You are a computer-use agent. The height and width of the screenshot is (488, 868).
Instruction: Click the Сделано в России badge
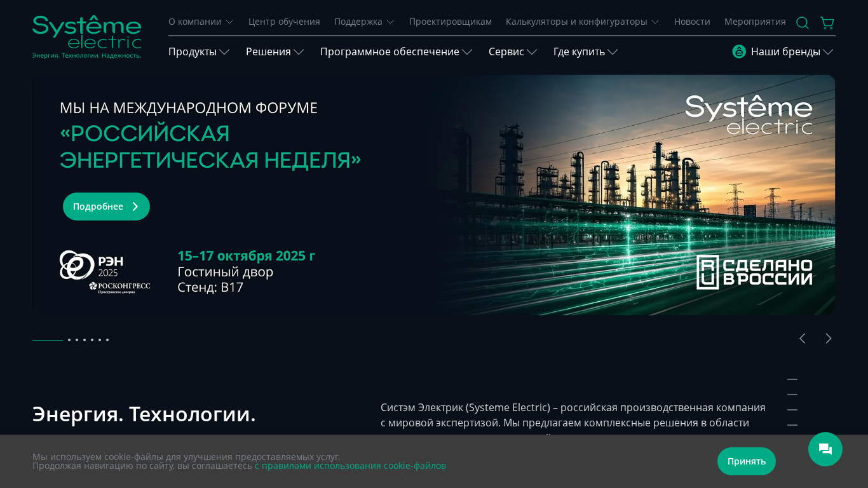pyautogui.click(x=754, y=272)
